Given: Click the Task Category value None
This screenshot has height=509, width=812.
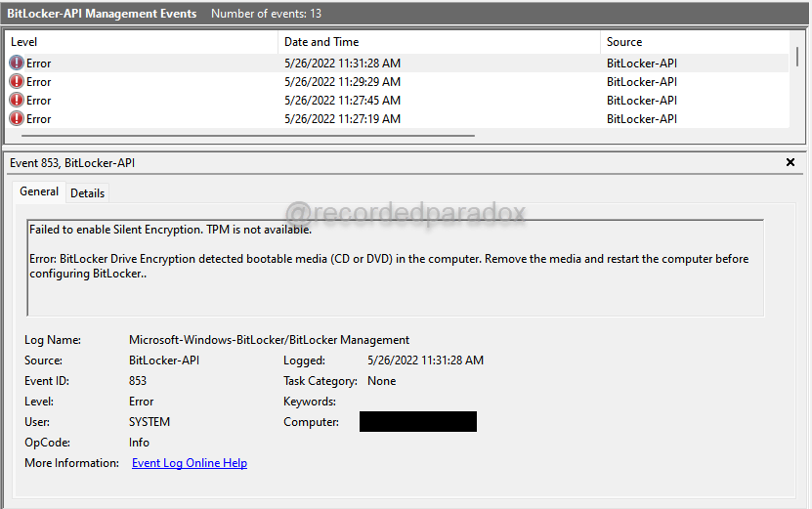Looking at the screenshot, I should [x=382, y=381].
